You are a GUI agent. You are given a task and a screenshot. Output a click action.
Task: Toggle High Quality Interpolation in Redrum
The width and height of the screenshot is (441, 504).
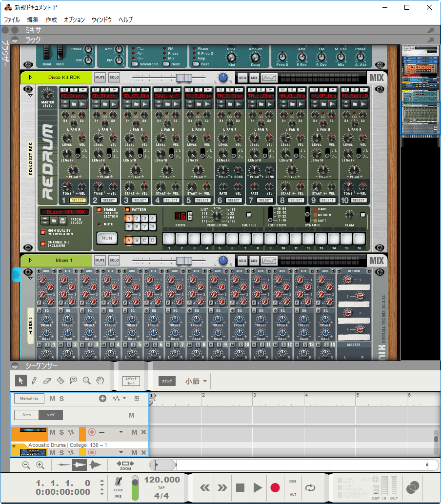click(43, 232)
